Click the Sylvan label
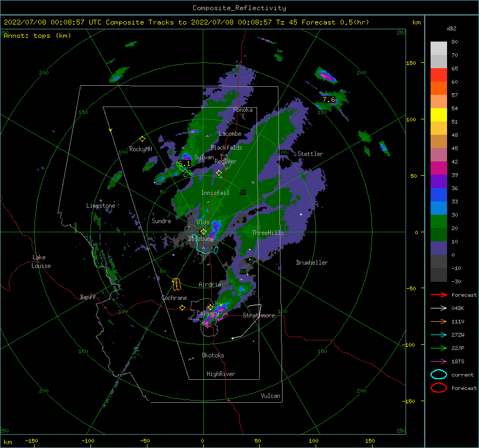The height and width of the screenshot is (448, 479). [204, 157]
